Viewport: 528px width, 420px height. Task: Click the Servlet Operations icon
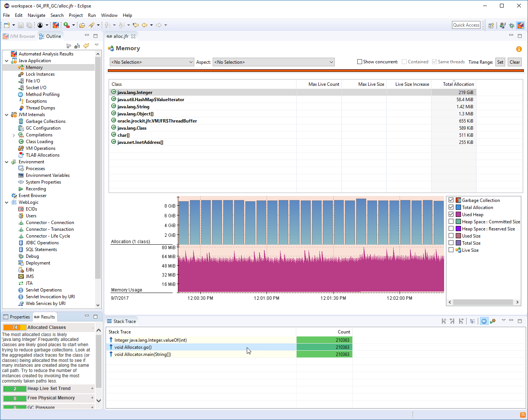[x=21, y=290]
